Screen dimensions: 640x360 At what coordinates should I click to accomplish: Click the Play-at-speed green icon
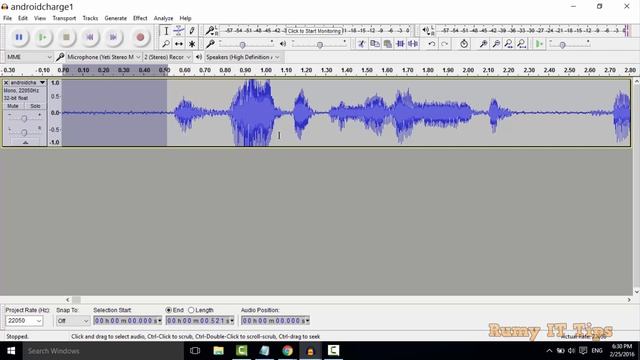[539, 44]
